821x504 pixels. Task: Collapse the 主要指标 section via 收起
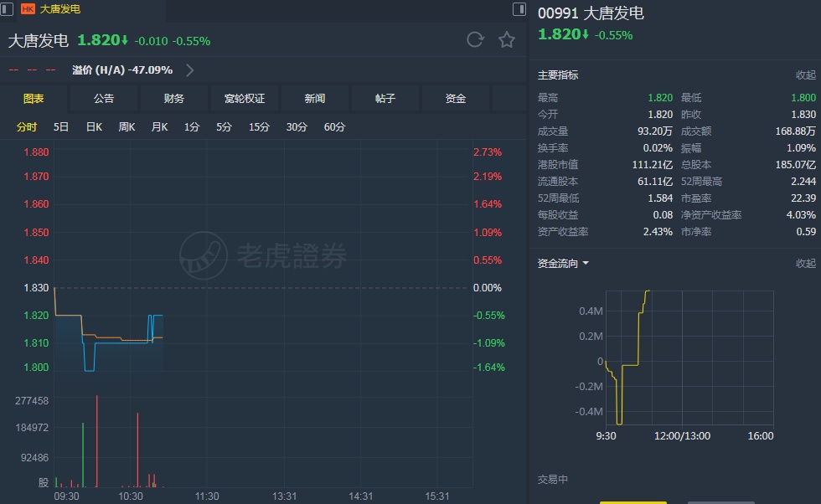(x=805, y=75)
